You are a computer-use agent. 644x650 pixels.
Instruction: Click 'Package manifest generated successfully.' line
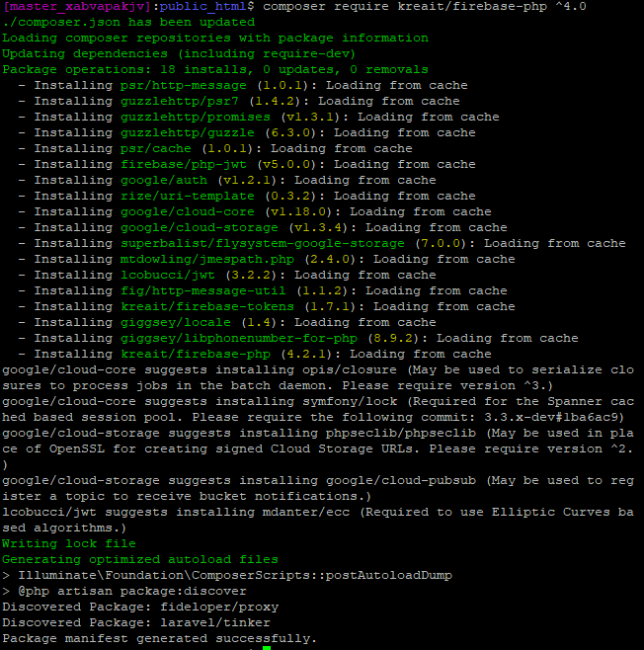click(160, 638)
